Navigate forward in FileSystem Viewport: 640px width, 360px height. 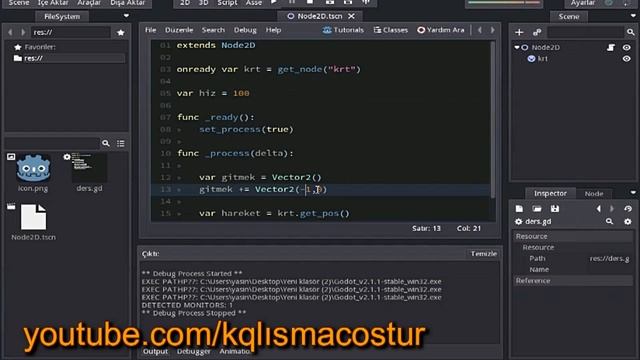click(x=23, y=32)
